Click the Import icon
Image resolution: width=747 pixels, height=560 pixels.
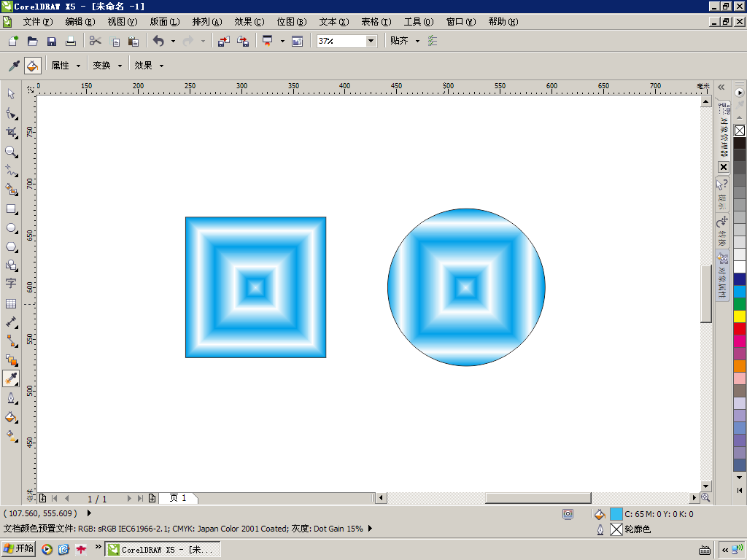coord(223,41)
